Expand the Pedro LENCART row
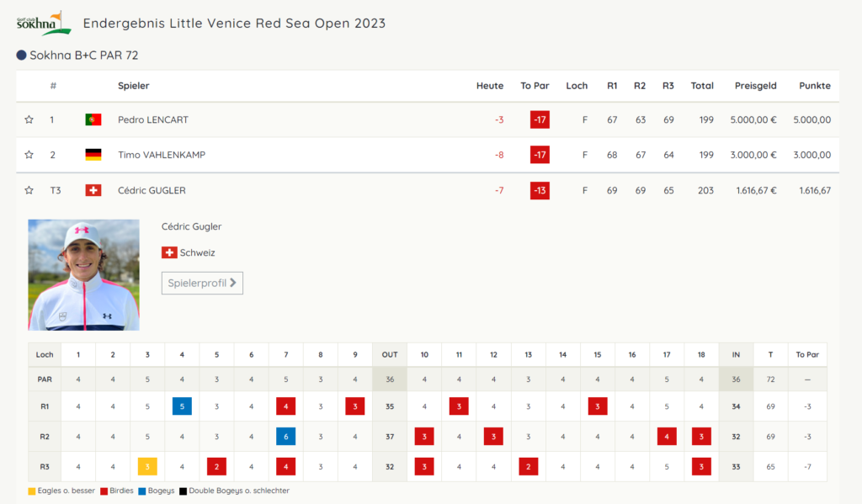 pos(428,119)
